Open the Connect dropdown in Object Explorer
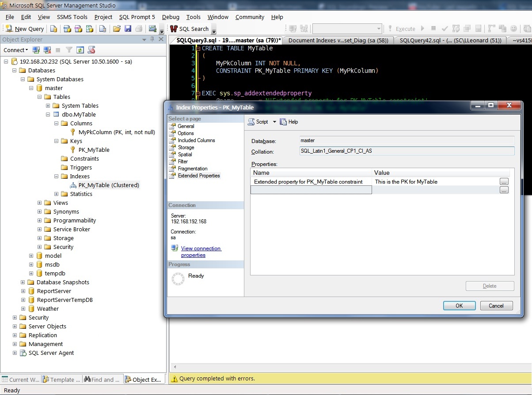Screen dimensions: 532x395 [15, 50]
